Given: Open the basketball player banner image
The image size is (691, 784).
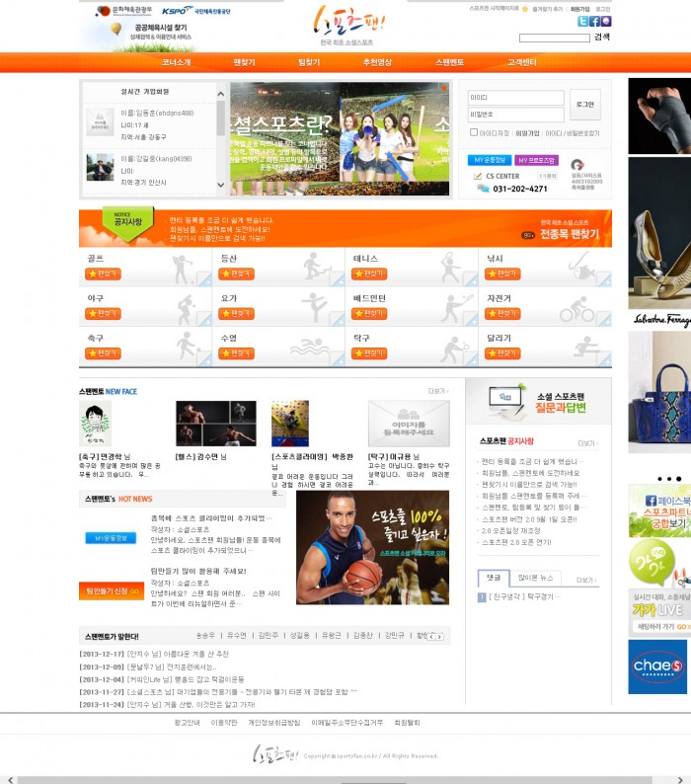Looking at the screenshot, I should click(372, 533).
